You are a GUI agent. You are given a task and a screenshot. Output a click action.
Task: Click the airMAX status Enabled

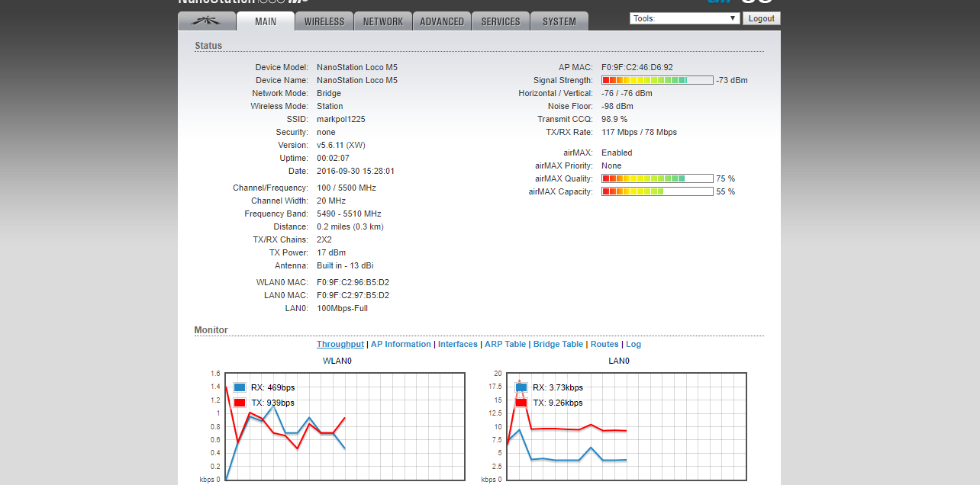tap(617, 153)
